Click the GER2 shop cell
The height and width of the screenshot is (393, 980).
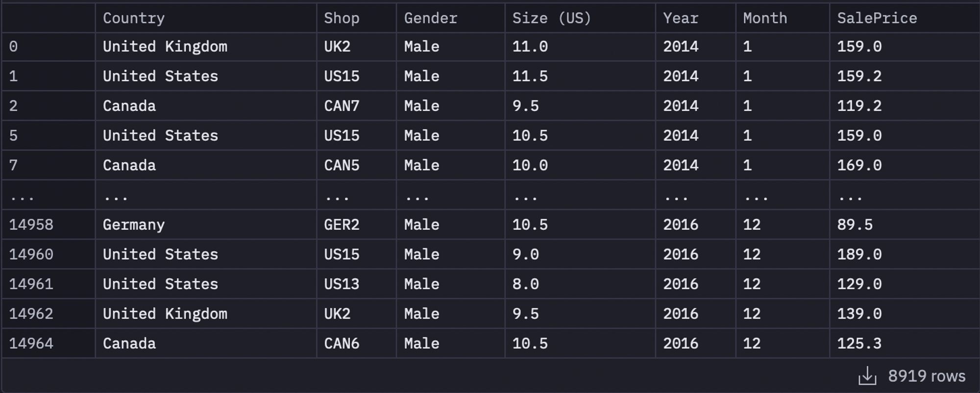tap(342, 224)
